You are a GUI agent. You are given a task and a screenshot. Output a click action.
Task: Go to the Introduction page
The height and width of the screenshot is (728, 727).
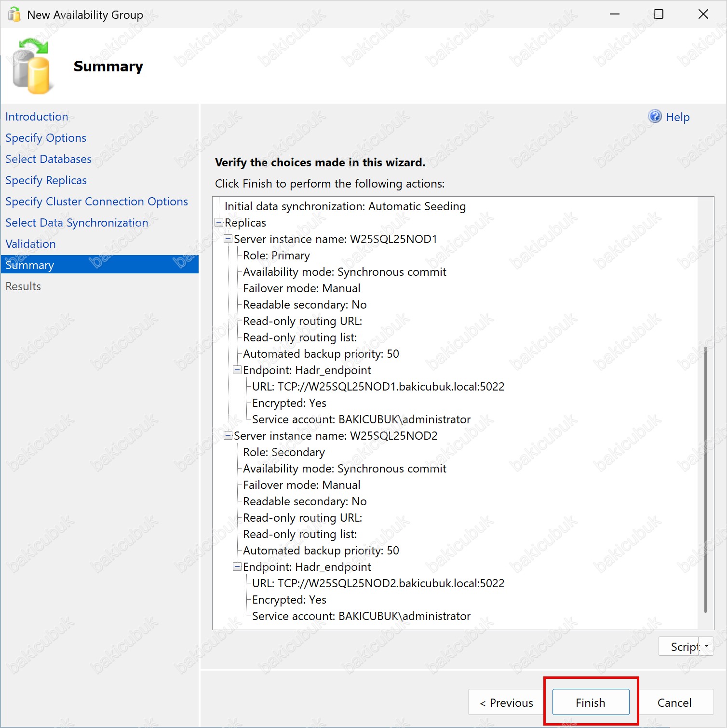(x=37, y=117)
